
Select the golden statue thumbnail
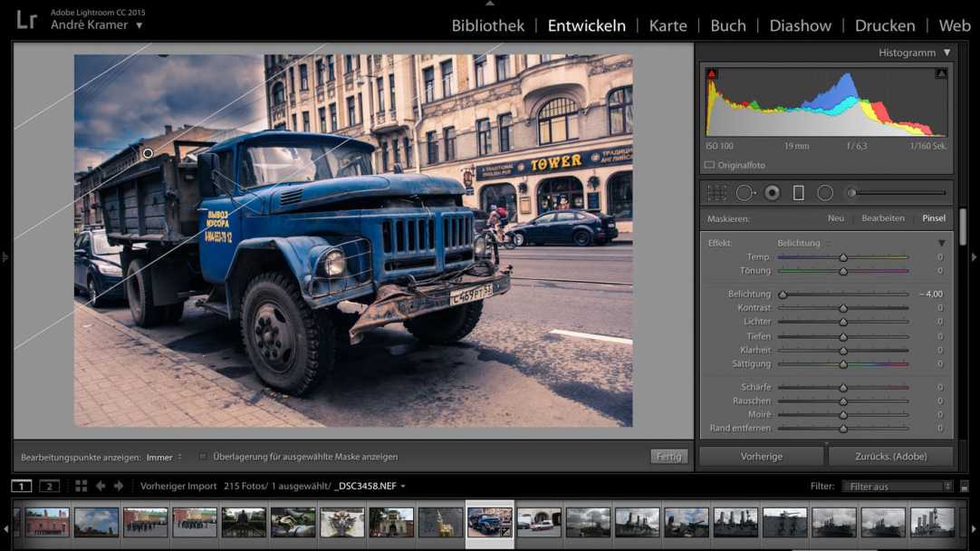pos(440,522)
